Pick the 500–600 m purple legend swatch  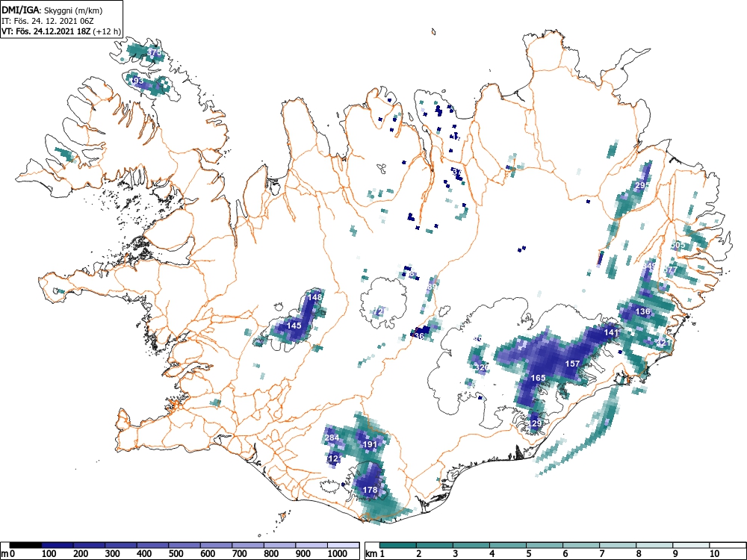pos(185,545)
